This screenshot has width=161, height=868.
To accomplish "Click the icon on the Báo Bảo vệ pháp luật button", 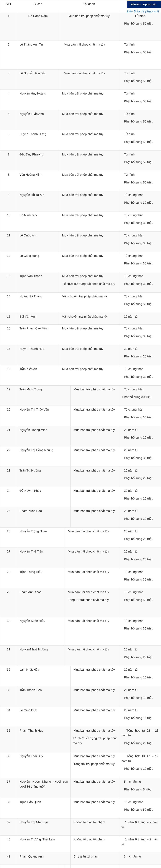I will click(129, 4).
